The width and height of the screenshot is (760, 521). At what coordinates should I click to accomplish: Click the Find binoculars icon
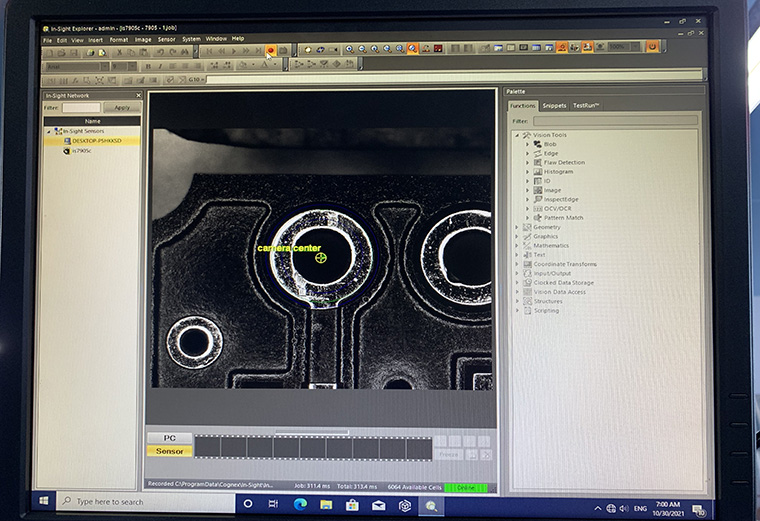[x=185, y=52]
